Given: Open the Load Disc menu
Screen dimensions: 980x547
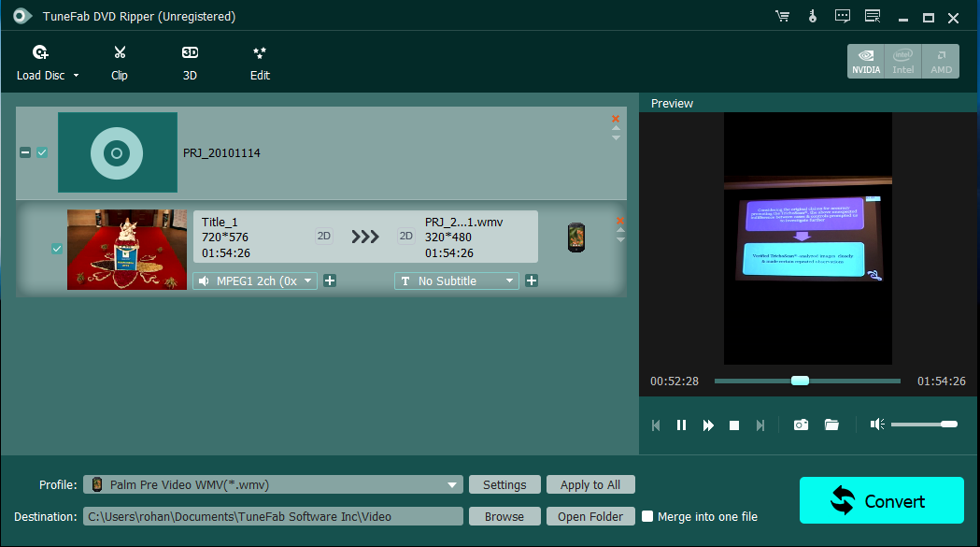Looking at the screenshot, I should tap(47, 63).
